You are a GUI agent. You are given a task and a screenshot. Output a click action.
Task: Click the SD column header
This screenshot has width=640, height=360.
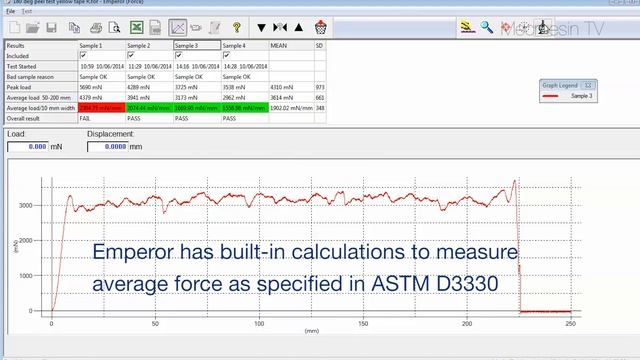320,45
